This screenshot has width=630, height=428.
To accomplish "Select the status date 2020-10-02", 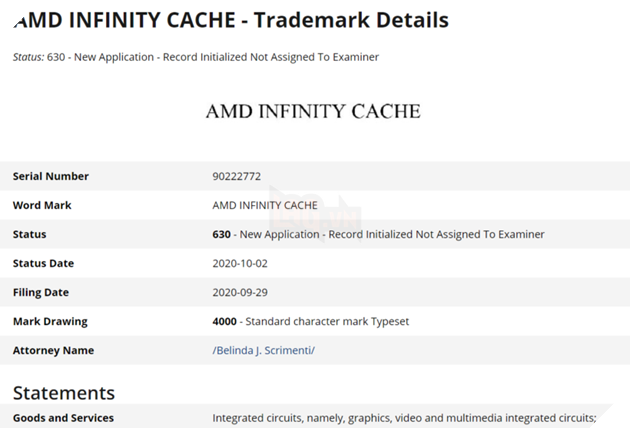I will [240, 263].
